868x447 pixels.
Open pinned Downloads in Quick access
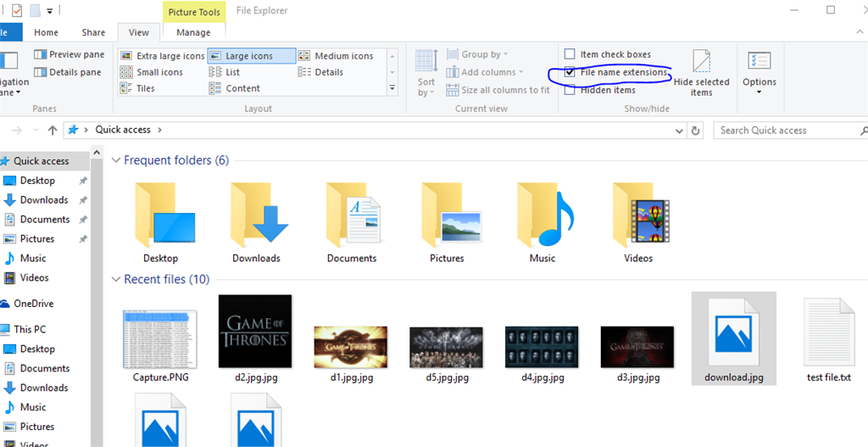[45, 200]
